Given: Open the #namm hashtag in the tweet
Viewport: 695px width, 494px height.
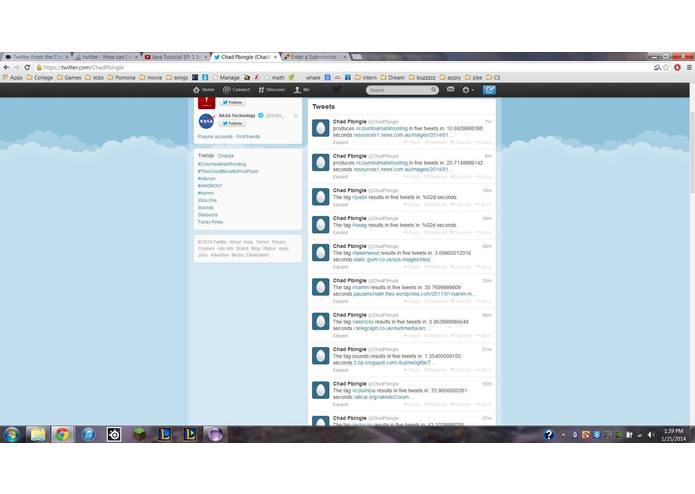Looking at the screenshot, I should click(x=360, y=288).
